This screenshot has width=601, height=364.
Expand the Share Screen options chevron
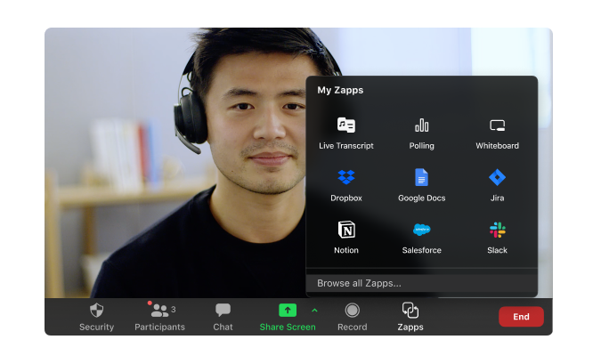314,310
